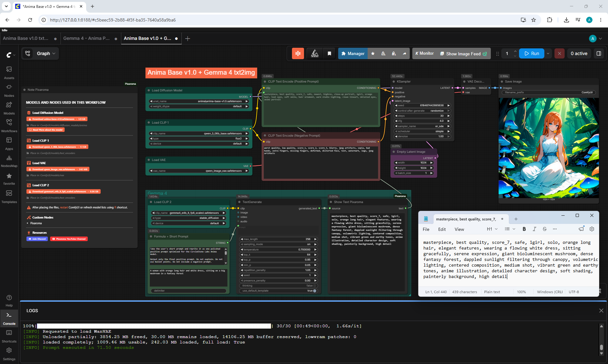The width and height of the screenshot is (608, 364).
Task: Collapse the KSampler node via its dot
Action: [x=393, y=82]
